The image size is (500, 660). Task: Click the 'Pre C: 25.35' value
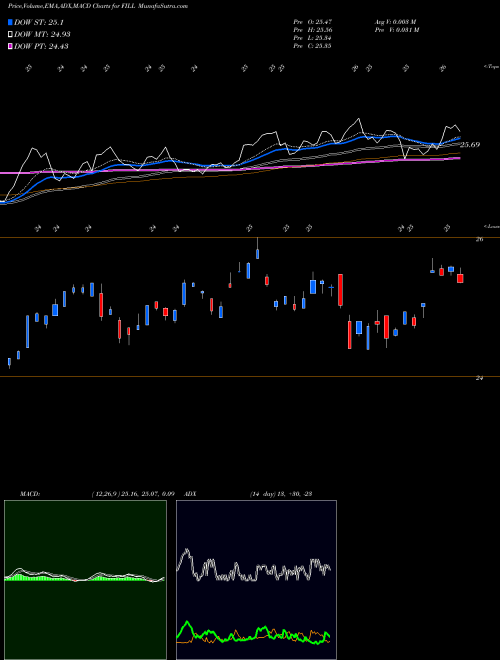[x=312, y=46]
